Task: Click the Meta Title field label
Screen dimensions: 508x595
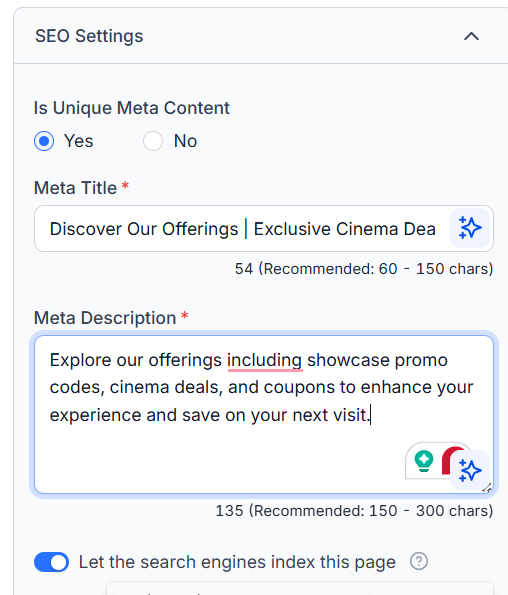Action: point(75,188)
